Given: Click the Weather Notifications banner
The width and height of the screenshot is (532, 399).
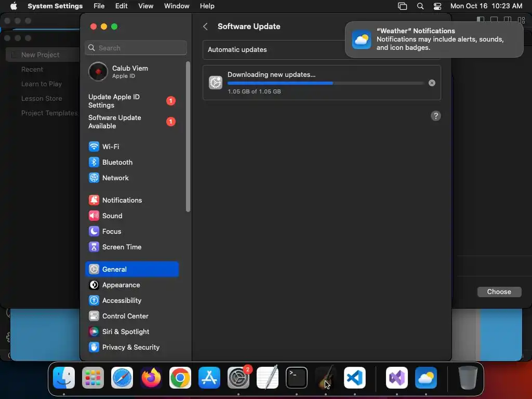Looking at the screenshot, I should tap(434, 39).
